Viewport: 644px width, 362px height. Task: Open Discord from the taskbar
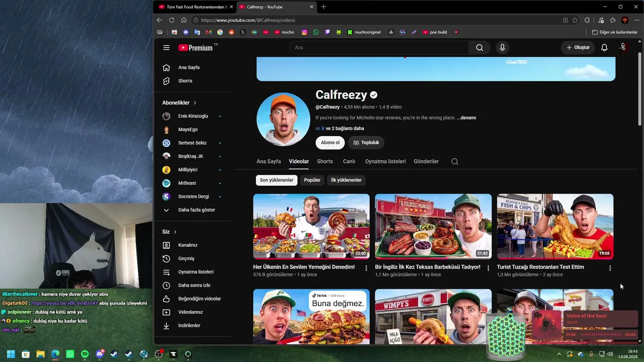[x=100, y=354]
